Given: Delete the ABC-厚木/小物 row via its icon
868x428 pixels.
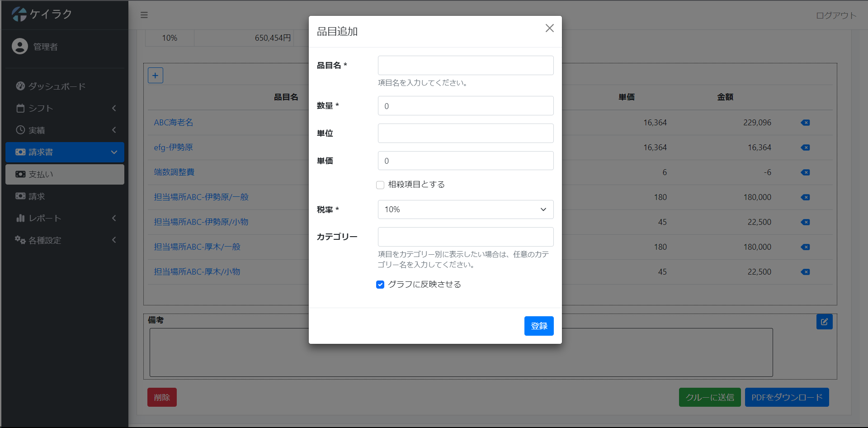Looking at the screenshot, I should [x=805, y=272].
